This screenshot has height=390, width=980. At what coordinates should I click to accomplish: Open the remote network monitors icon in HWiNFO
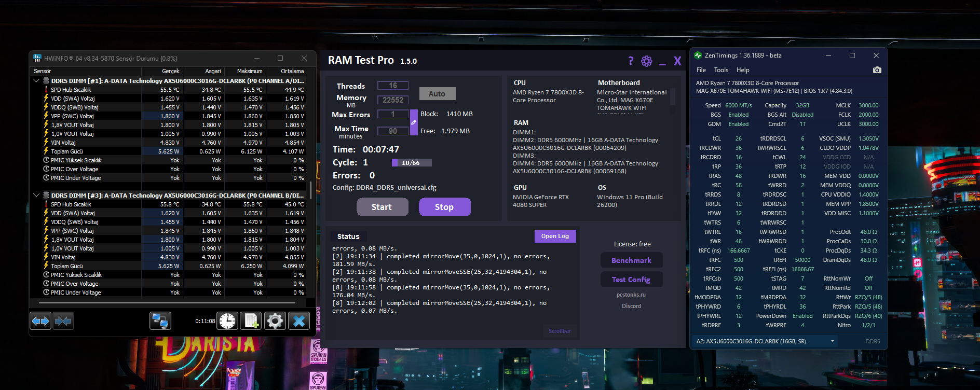160,321
